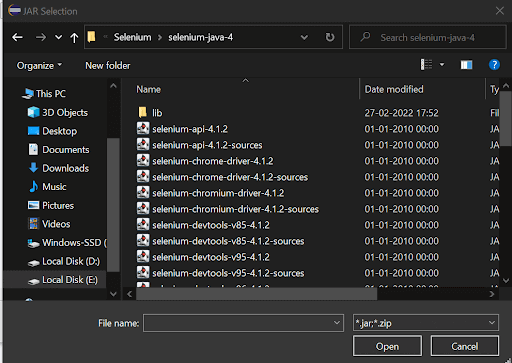Select selenium-api-4.1.2 jar icon
The height and width of the screenshot is (363, 512).
[143, 128]
